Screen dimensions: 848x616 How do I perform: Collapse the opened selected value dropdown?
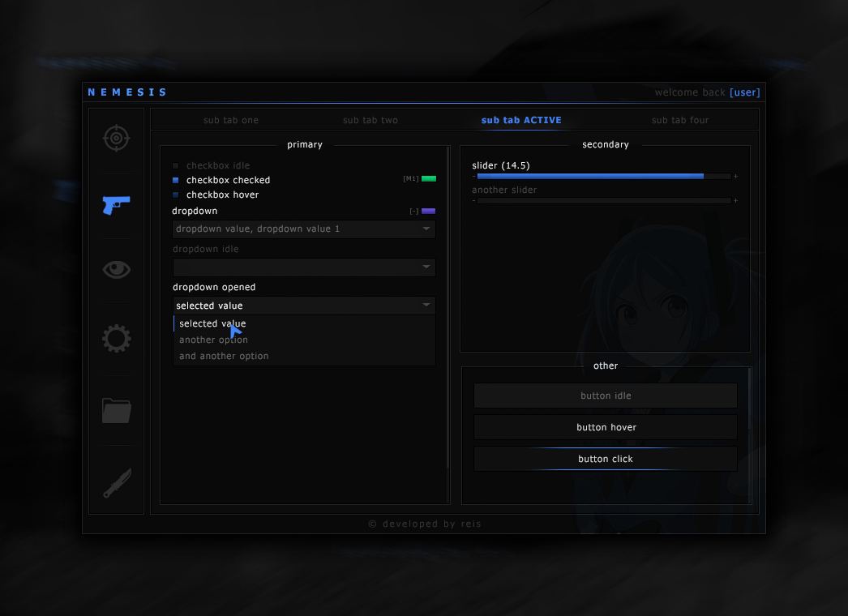click(x=304, y=306)
